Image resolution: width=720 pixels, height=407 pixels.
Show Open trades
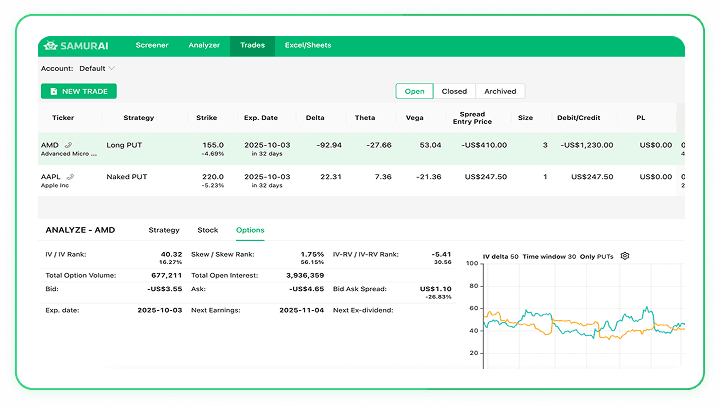click(414, 91)
